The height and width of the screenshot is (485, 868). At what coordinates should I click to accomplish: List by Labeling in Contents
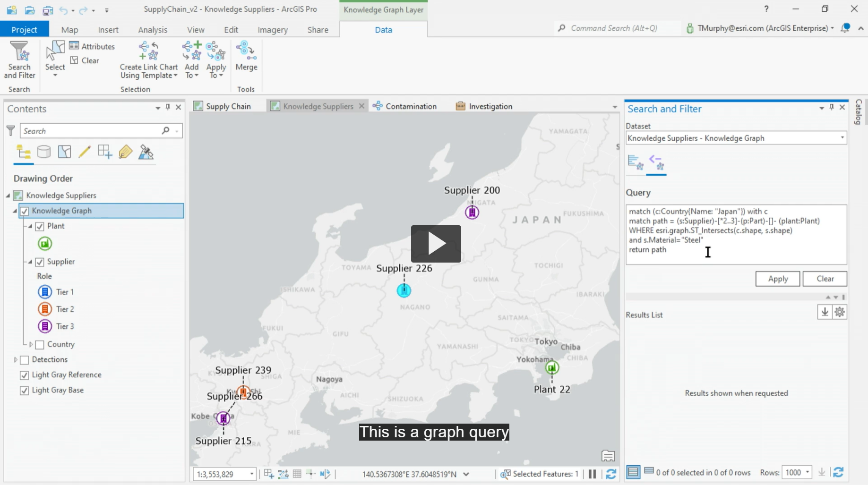coord(125,152)
